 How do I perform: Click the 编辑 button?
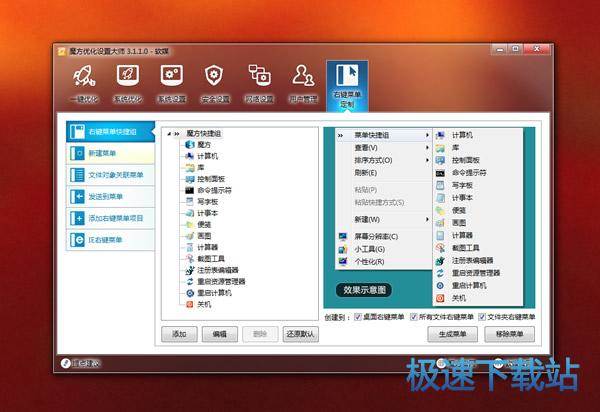(x=220, y=334)
